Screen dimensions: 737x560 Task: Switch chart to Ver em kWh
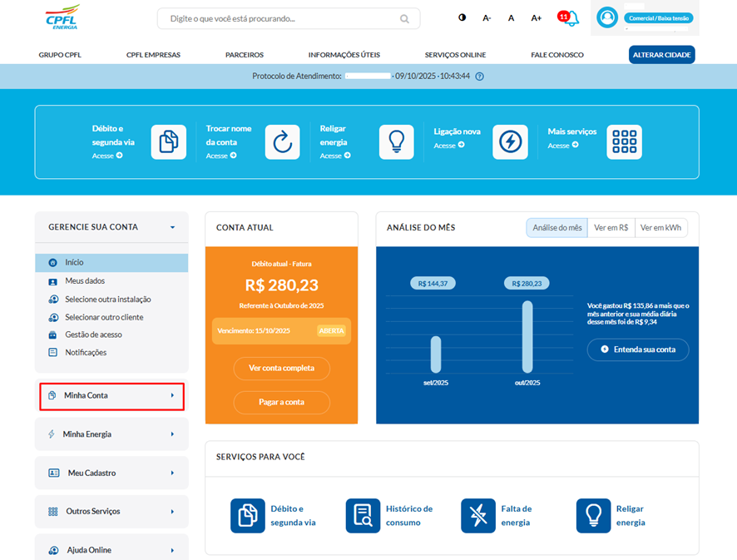(x=660, y=228)
